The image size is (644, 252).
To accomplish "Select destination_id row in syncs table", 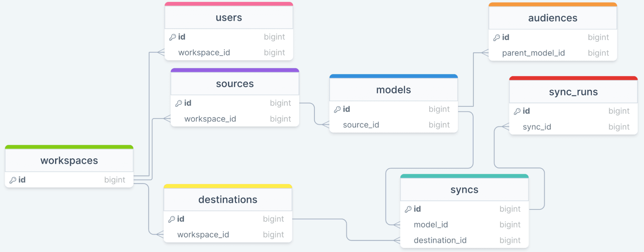I will coord(440,240).
